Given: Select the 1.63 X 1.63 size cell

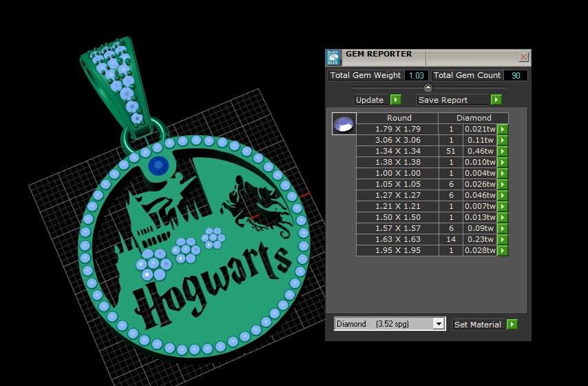Looking at the screenshot, I should [x=398, y=239].
